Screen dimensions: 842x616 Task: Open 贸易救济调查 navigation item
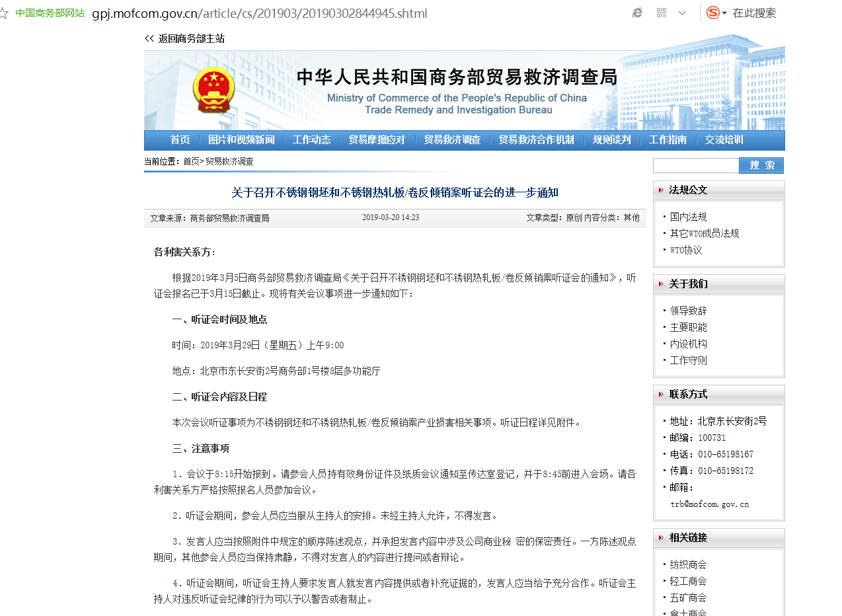point(452,139)
